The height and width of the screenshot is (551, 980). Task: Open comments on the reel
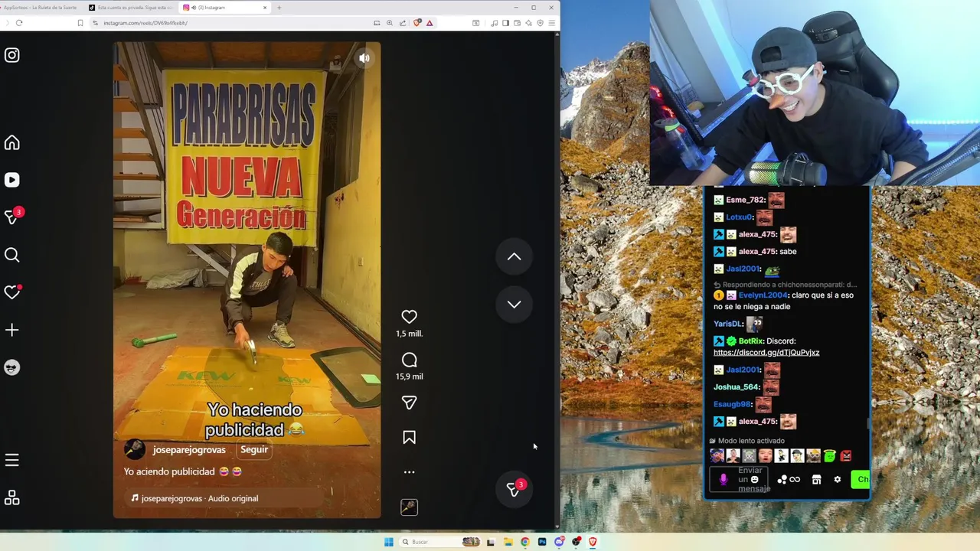(409, 360)
